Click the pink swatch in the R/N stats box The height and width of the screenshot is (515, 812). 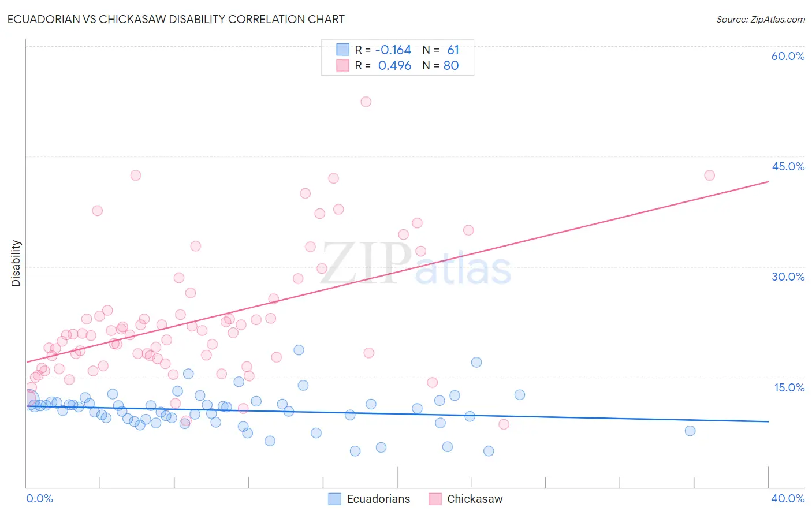(343, 65)
